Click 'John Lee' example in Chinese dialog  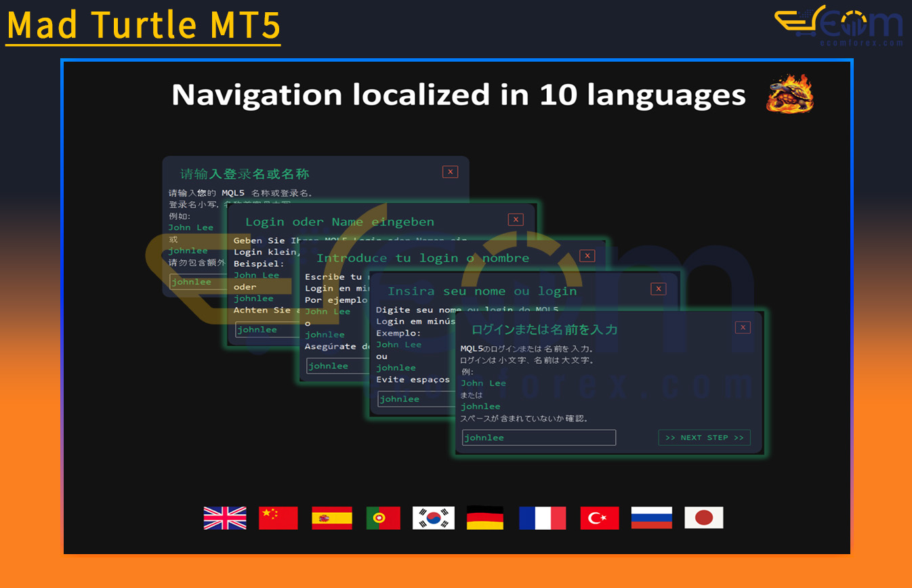point(191,228)
